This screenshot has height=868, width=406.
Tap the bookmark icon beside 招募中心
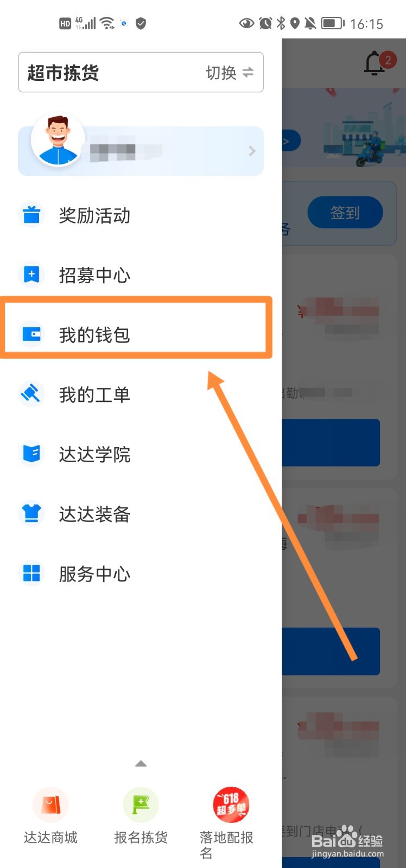[31, 275]
